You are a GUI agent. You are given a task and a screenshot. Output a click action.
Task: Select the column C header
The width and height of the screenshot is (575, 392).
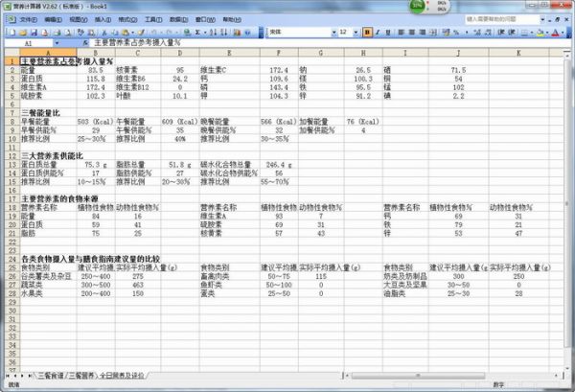tap(137, 54)
